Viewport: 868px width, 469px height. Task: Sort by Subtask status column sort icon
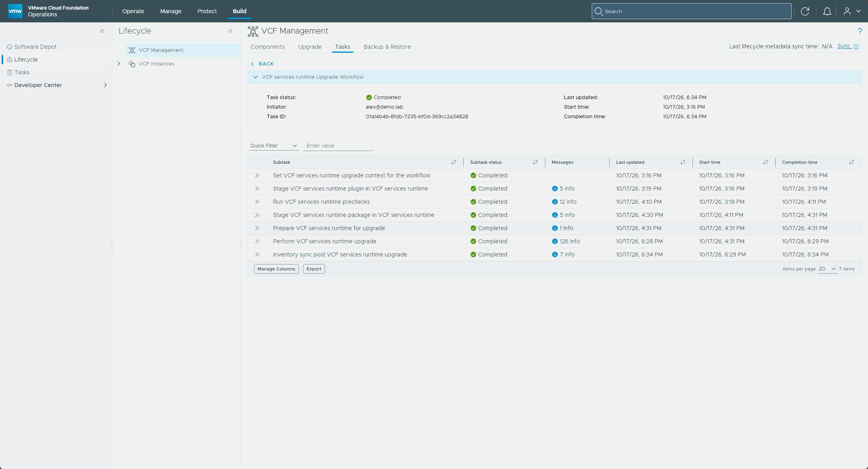point(535,162)
